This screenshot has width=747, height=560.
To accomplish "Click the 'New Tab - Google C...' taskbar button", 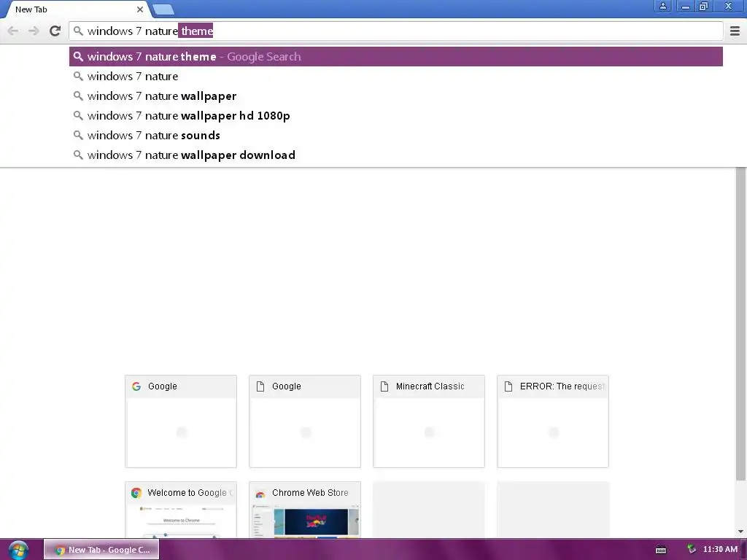I will pyautogui.click(x=101, y=550).
